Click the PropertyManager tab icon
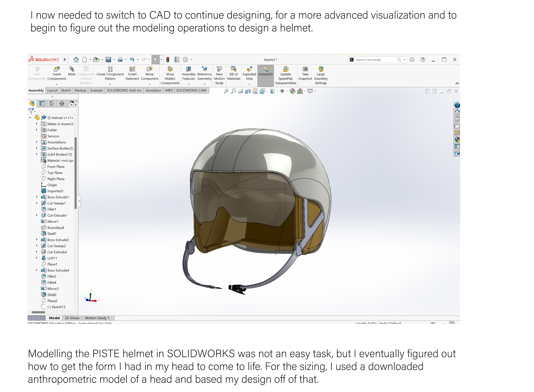 [x=42, y=104]
